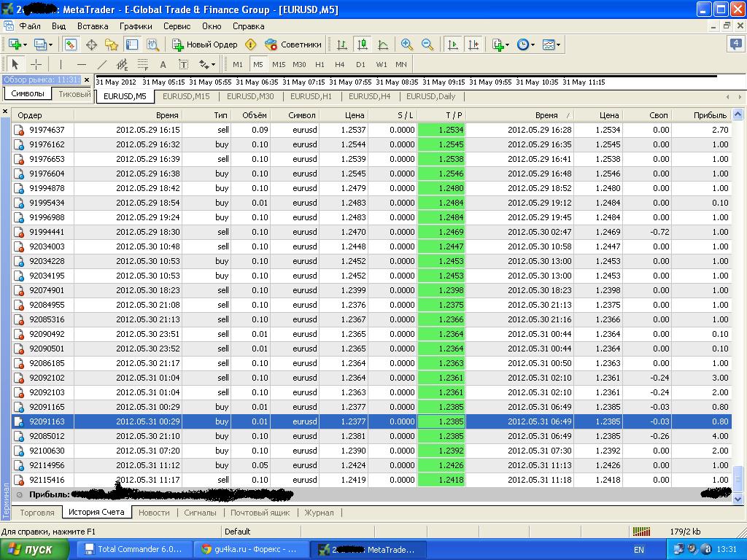This screenshot has height=560, width=747.
Task: Select the crosshair tool
Action: (x=36, y=64)
